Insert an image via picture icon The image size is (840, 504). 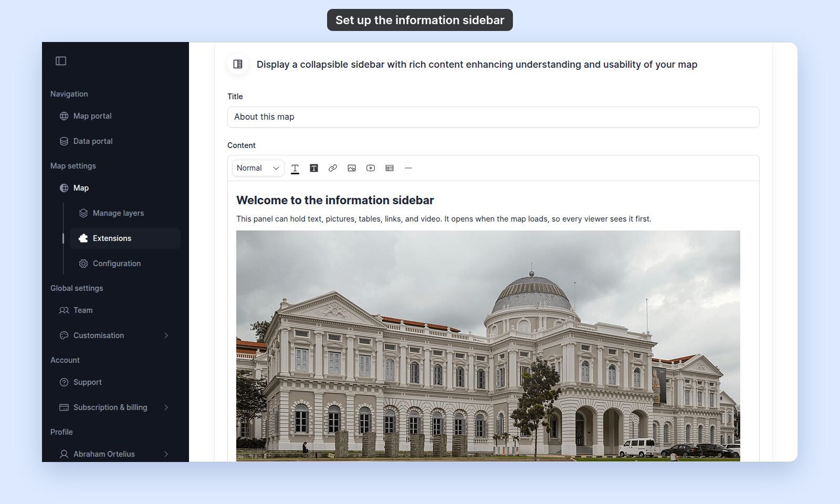352,168
